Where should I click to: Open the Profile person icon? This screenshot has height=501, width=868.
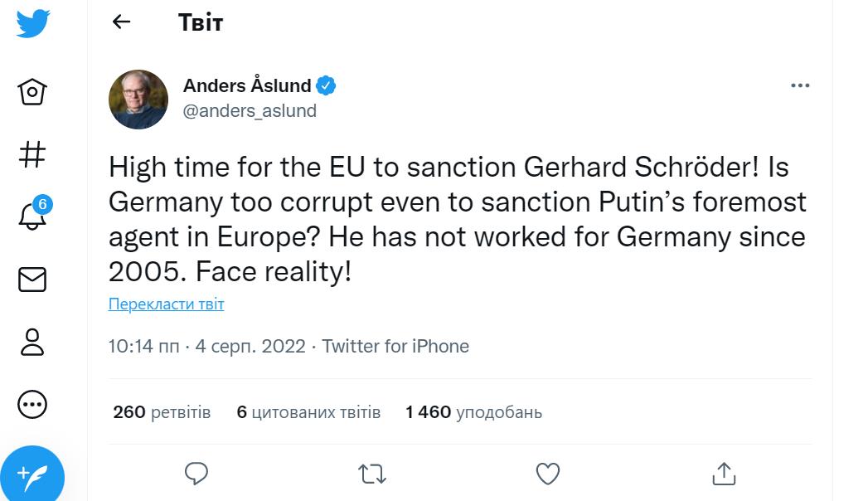32,343
